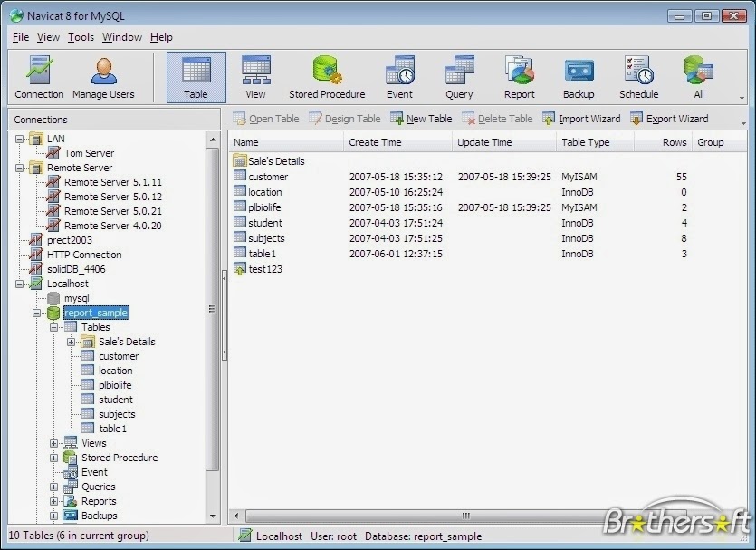Open Manage Users
Screen dimensions: 756x550
[102, 76]
